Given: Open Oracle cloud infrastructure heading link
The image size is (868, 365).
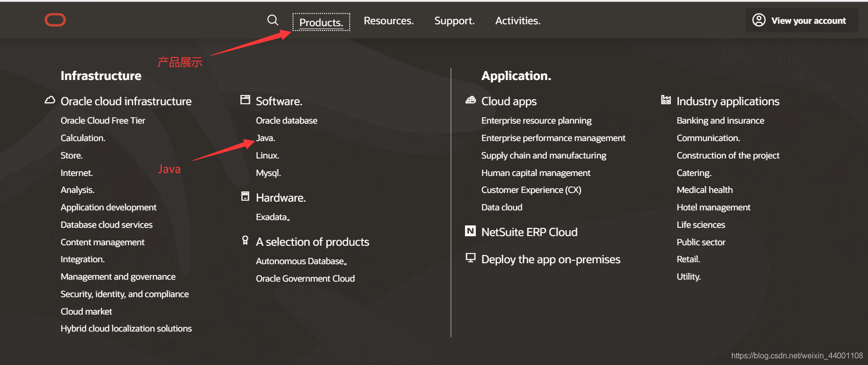Looking at the screenshot, I should click(126, 101).
